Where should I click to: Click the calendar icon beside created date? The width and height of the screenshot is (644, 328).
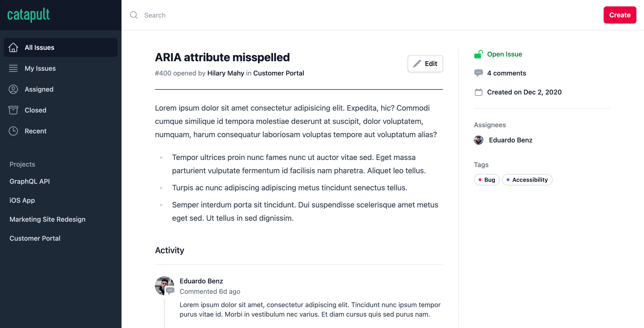point(478,92)
